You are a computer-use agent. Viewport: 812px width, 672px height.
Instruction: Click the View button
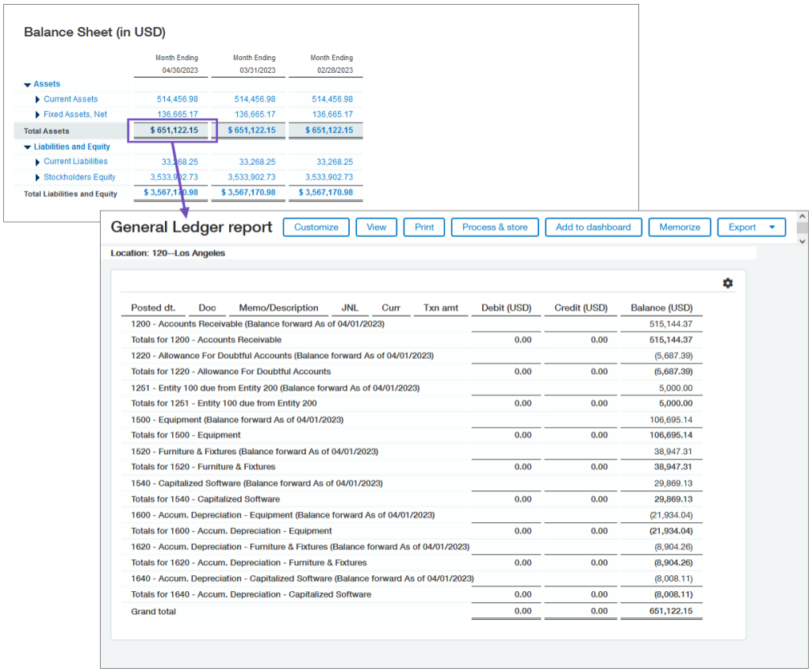click(376, 227)
